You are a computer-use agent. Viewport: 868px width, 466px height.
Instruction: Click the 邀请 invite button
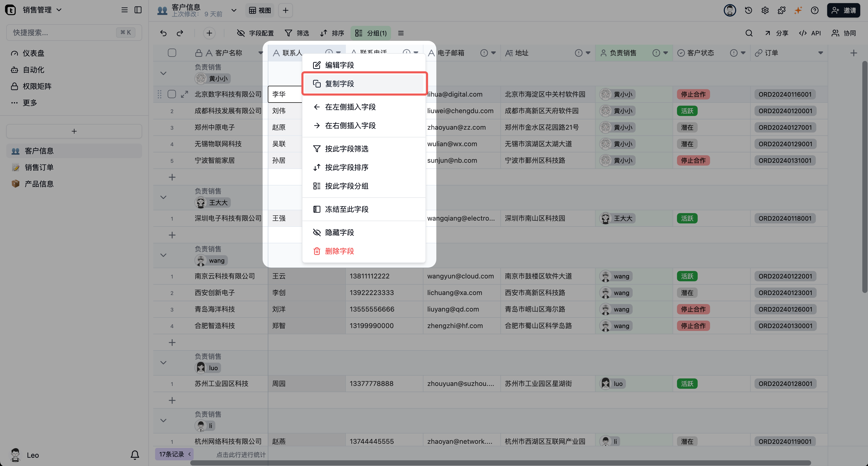[843, 10]
